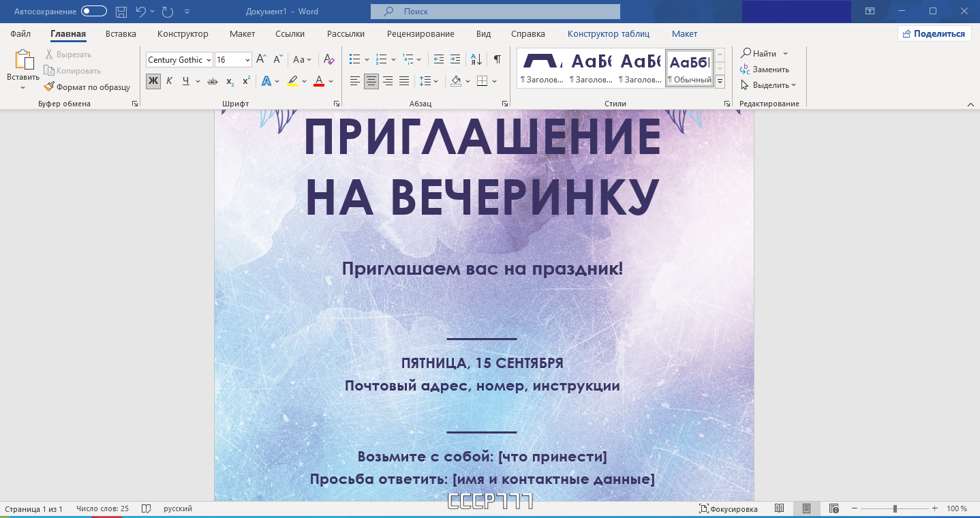This screenshot has height=518, width=980.
Task: Select the strikethrough icon
Action: coord(212,81)
